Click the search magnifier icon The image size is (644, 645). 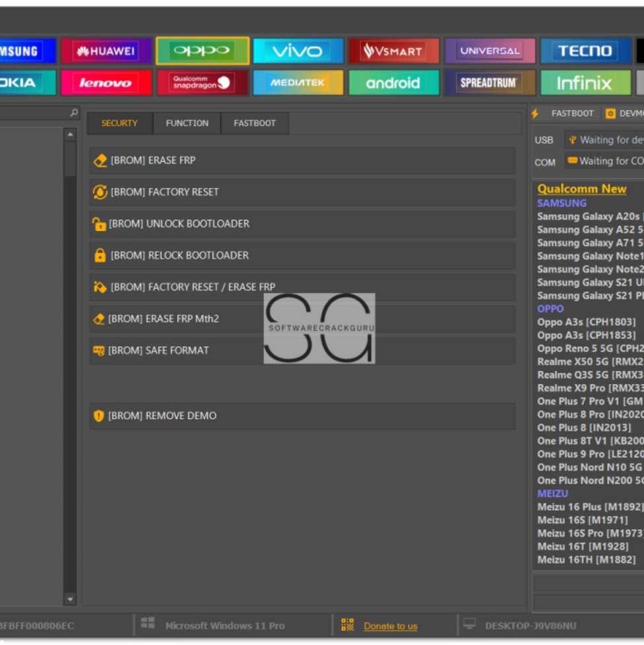point(74,113)
